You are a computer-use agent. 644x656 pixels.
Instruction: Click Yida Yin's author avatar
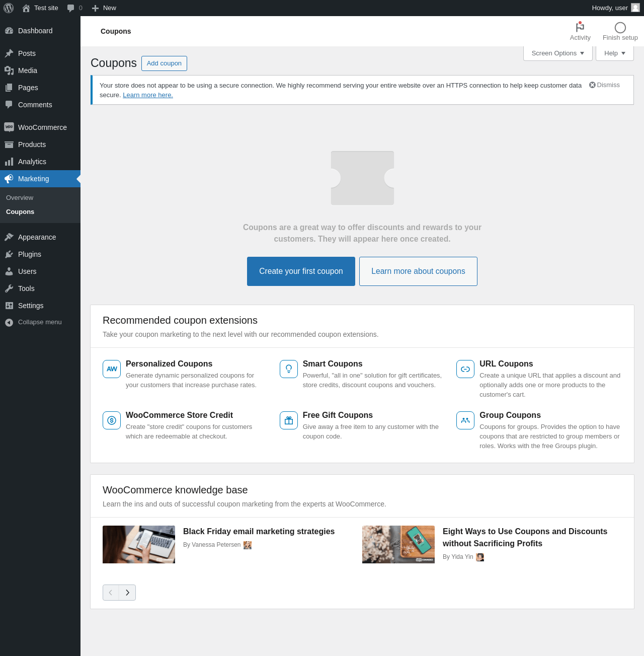[480, 557]
